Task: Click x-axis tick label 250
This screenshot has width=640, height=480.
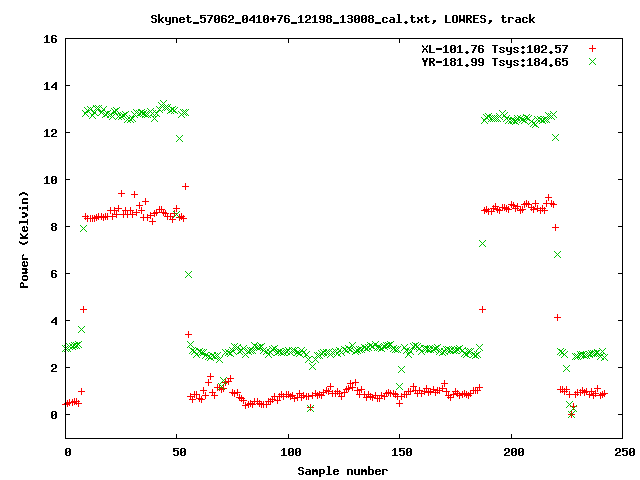Action: (624, 452)
